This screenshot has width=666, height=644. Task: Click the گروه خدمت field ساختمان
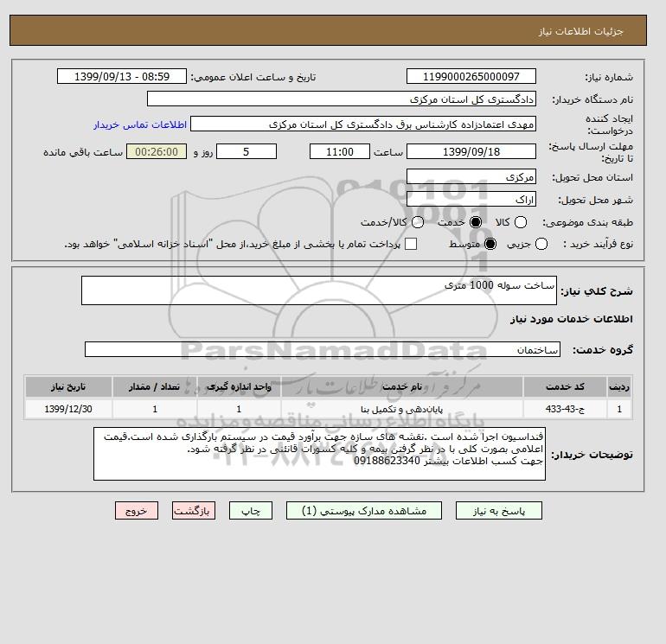click(x=323, y=349)
